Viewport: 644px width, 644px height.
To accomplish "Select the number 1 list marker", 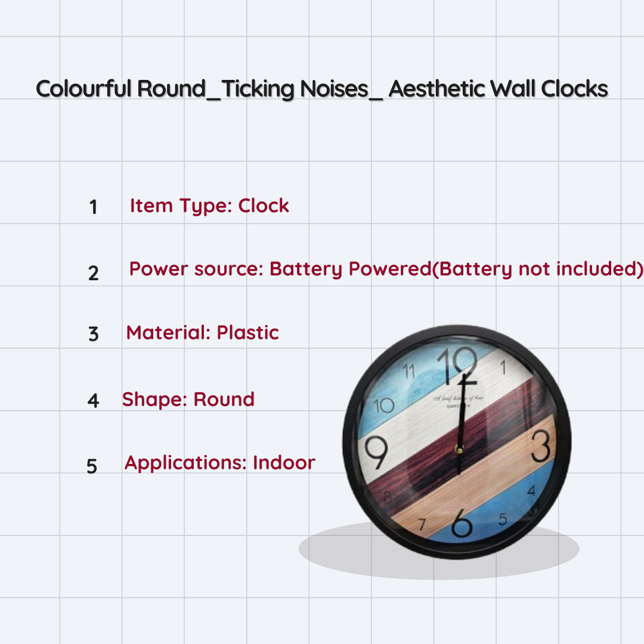I will tap(93, 207).
